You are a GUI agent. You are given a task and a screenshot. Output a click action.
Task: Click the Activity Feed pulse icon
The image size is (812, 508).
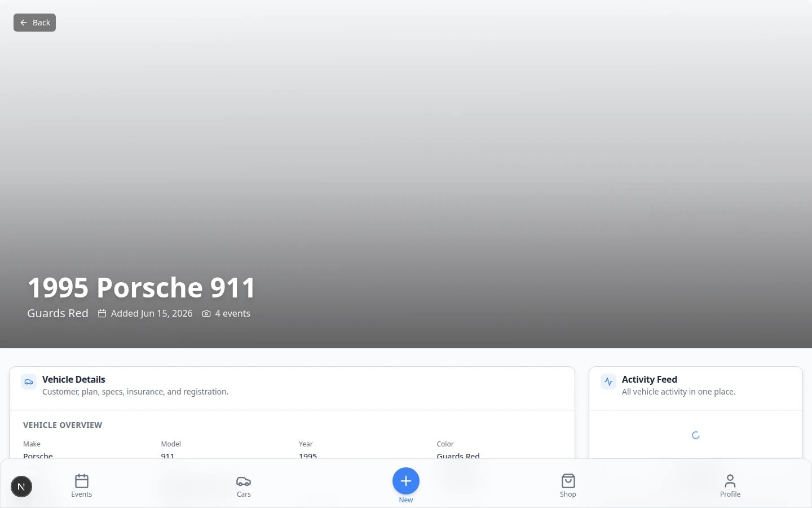[x=608, y=382]
